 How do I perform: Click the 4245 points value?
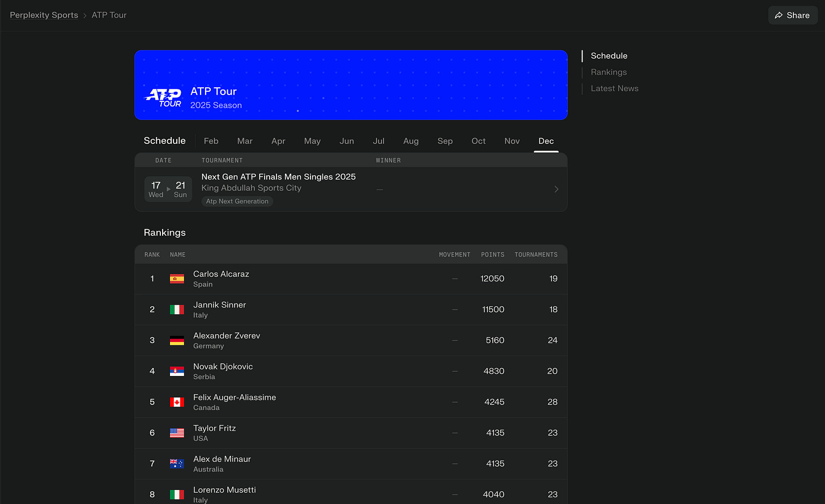tap(494, 402)
